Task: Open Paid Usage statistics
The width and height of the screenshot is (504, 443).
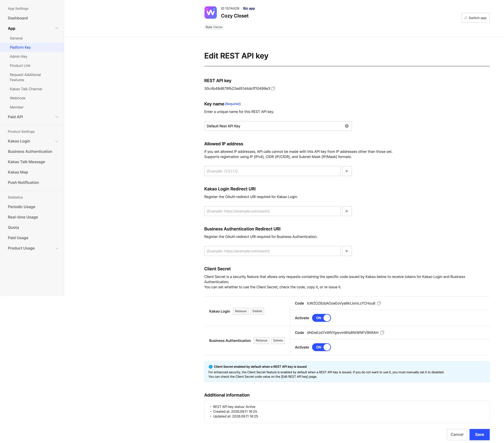Action: point(18,238)
